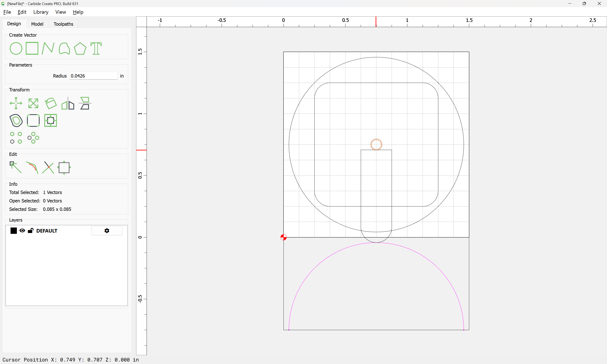The image size is (607, 364).
Task: Open DEFAULT layer settings gear
Action: coord(107,231)
